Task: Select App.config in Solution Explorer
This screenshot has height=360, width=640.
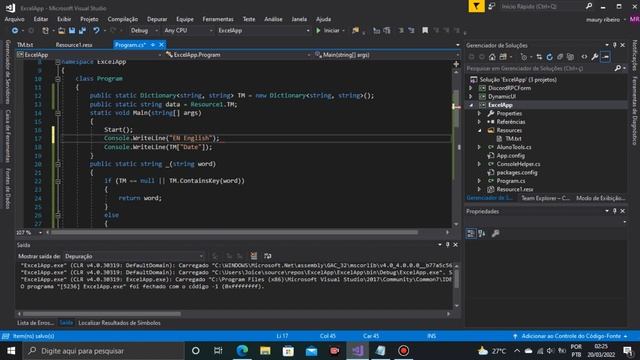Action: [510, 156]
